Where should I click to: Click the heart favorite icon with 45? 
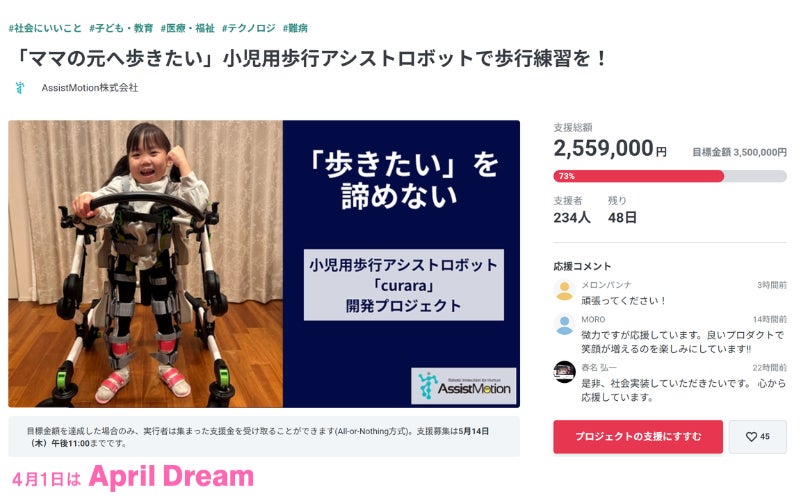click(757, 437)
